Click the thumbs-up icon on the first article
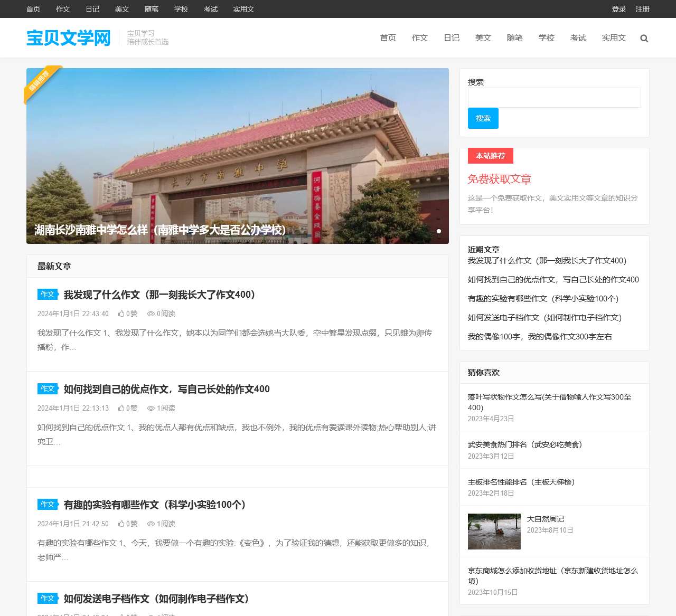676x616 pixels. coord(121,314)
